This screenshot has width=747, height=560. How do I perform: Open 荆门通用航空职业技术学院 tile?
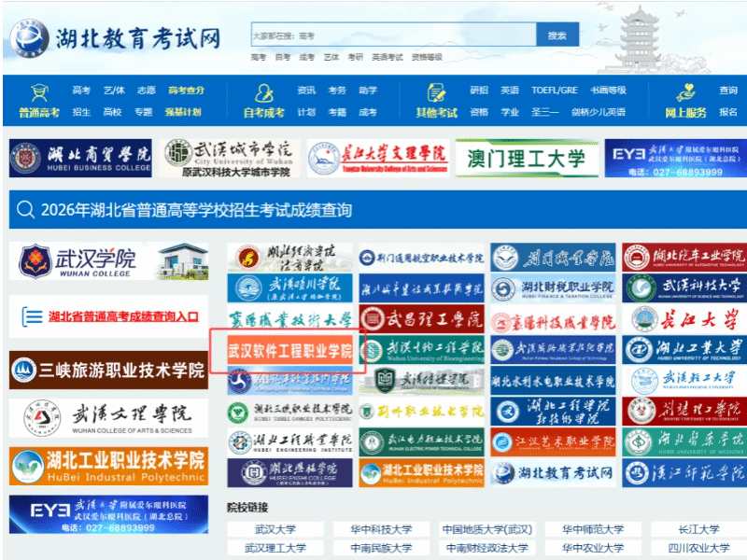(x=422, y=258)
